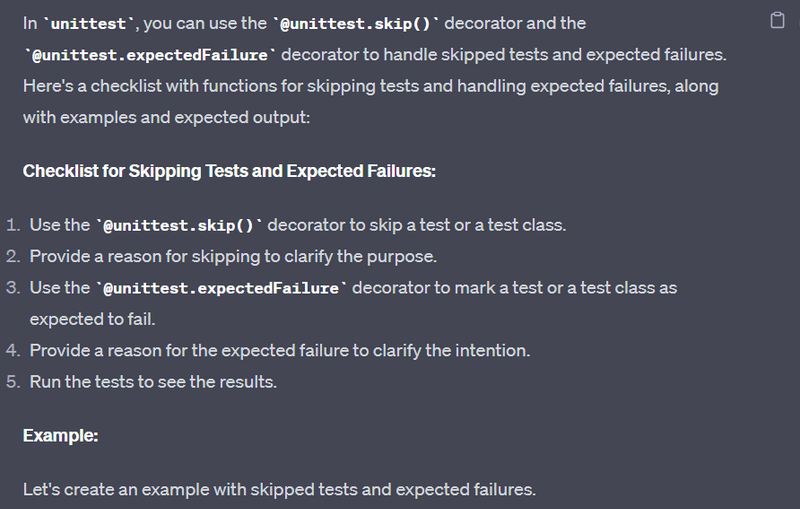Click the "Let's create an example" sentence
The width and height of the screenshot is (800, 509).
[x=279, y=490]
